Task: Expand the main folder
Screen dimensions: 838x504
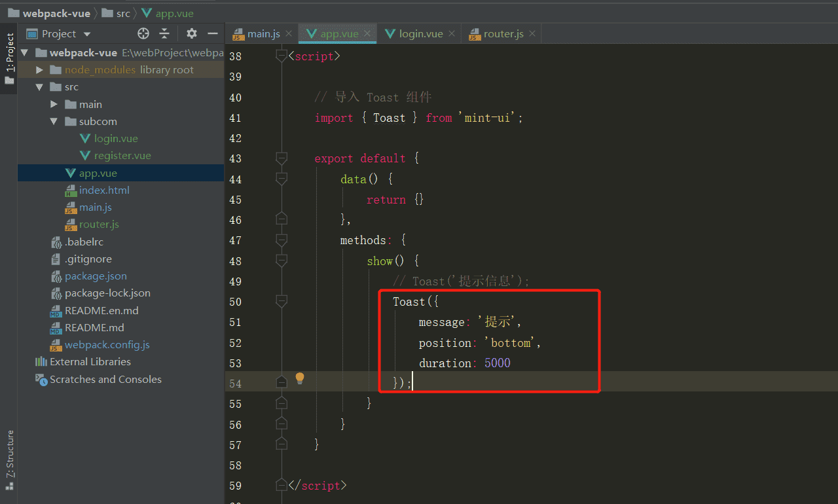Action: pos(54,105)
